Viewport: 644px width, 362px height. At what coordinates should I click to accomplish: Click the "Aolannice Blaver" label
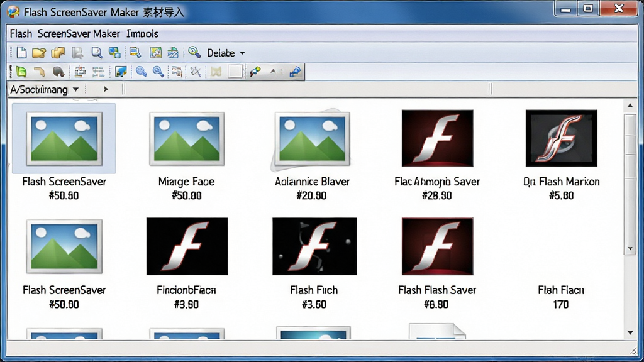[x=312, y=182]
